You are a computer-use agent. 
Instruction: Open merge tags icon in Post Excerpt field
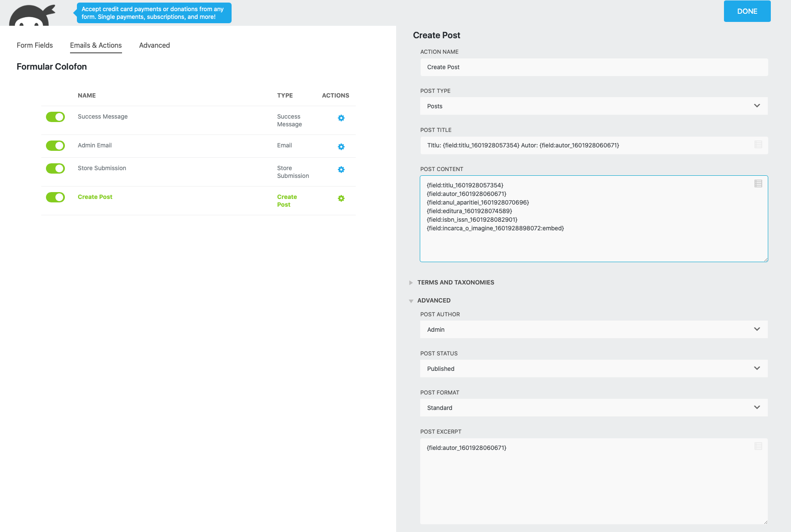pos(758,446)
